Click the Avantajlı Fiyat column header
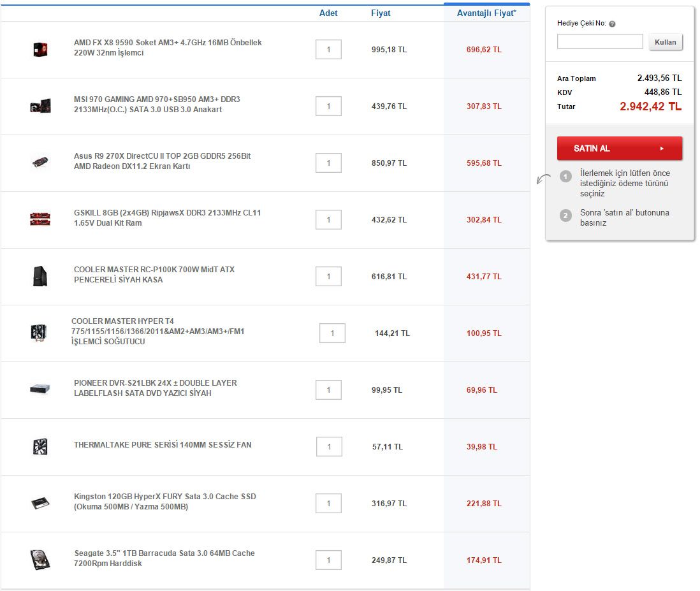The width and height of the screenshot is (700, 591). point(486,13)
